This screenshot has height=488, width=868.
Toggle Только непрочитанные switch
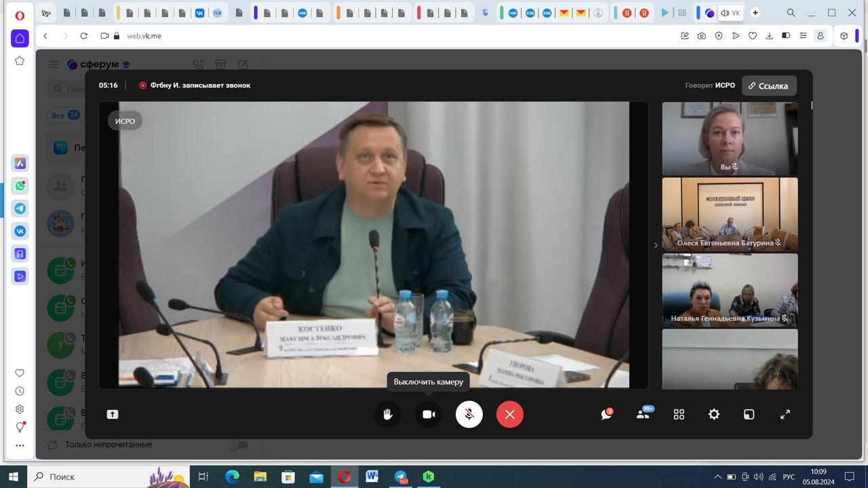click(238, 445)
